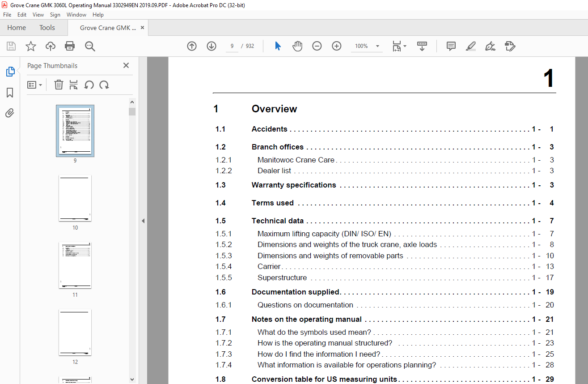Rotate pages counterclockwise
This screenshot has height=384, width=588.
tap(89, 85)
